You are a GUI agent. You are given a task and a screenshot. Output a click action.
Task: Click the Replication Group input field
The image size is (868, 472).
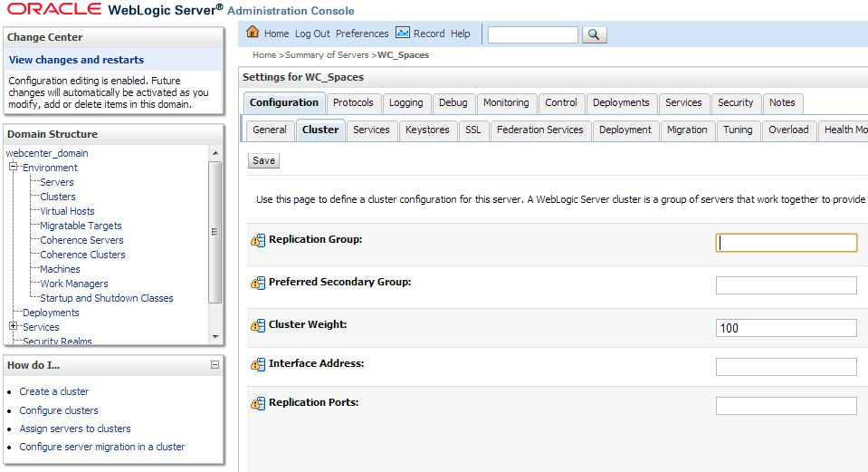pyautogui.click(x=786, y=243)
